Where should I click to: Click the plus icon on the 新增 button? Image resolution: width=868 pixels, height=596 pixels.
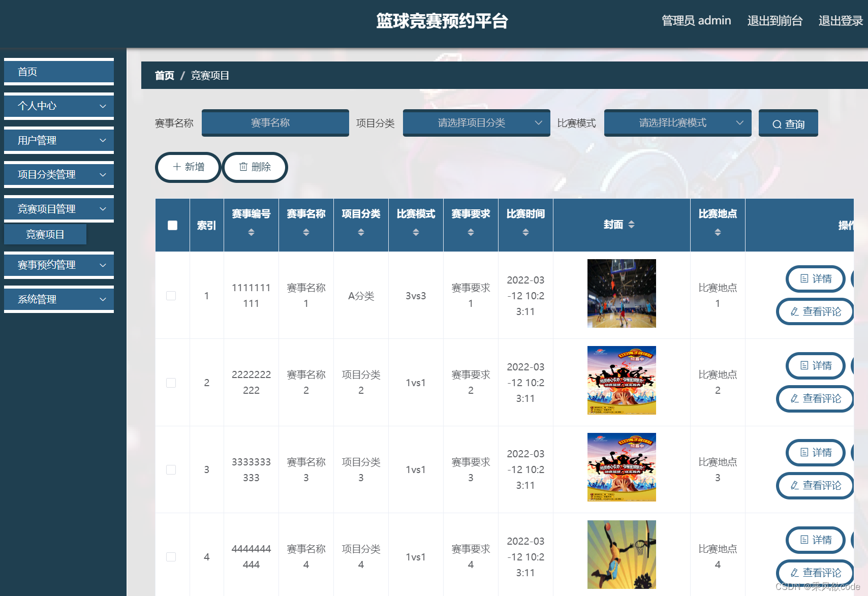tap(177, 167)
